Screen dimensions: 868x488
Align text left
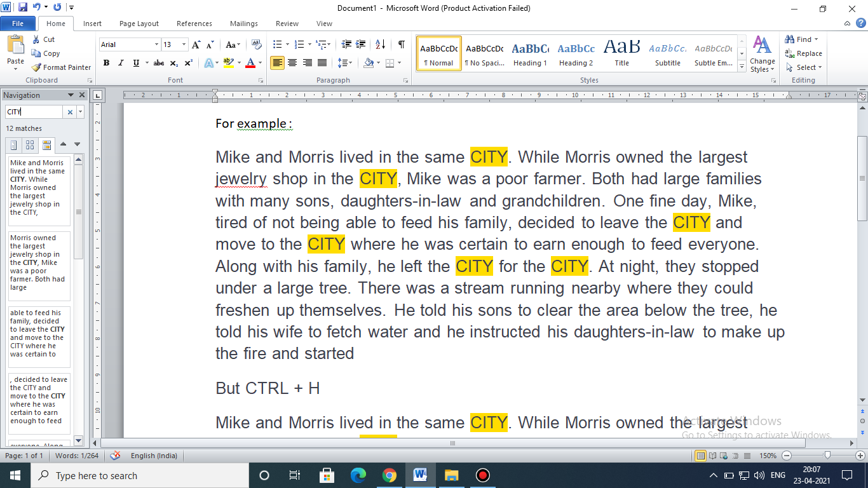click(277, 63)
